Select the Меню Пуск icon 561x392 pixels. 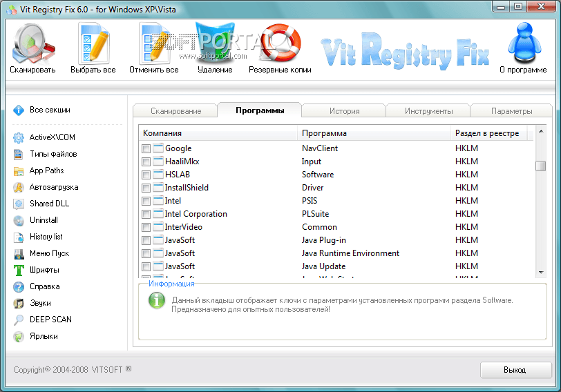pos(19,254)
